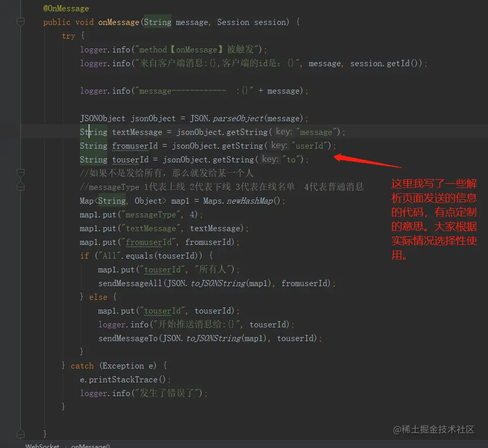This screenshot has height=448, width=488.
Task: Select the onMessage() breadcrumb
Action: pos(91,445)
